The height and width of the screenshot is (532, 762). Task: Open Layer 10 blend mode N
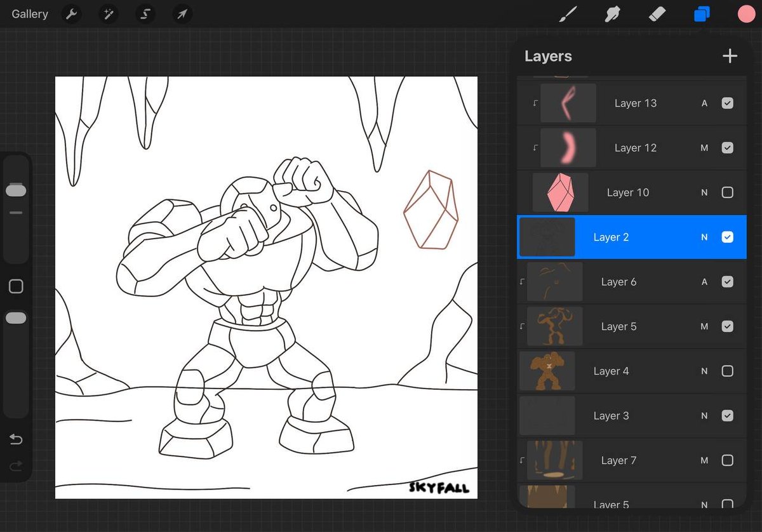704,192
